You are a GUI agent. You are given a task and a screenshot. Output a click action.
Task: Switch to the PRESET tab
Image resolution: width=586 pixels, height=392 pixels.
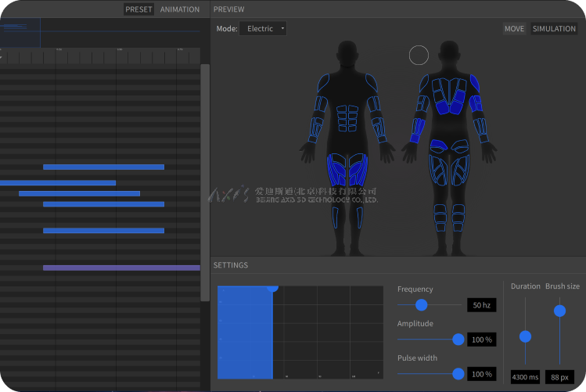(x=138, y=9)
